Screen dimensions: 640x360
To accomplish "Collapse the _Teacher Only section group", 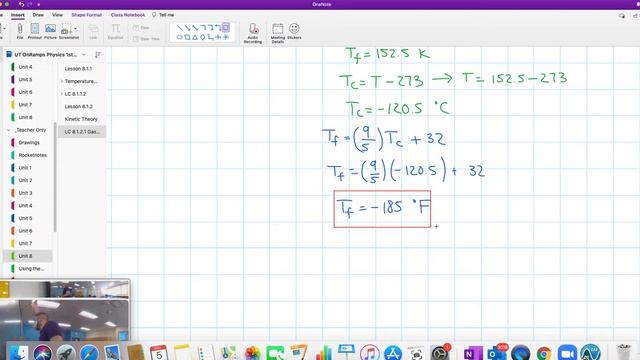I will 8,130.
